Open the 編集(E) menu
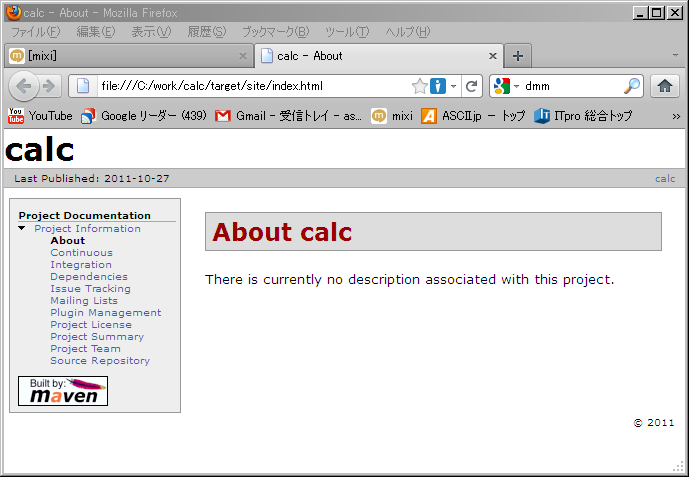This screenshot has width=689, height=477. (95, 32)
